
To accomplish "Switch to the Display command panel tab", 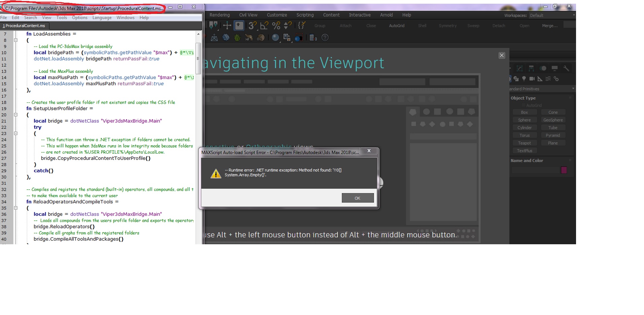I will point(554,68).
